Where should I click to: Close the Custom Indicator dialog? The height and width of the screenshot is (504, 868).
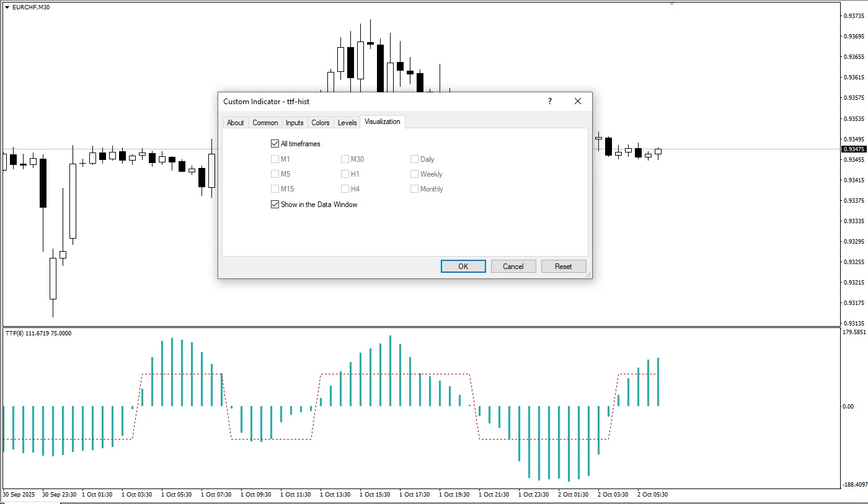(578, 101)
